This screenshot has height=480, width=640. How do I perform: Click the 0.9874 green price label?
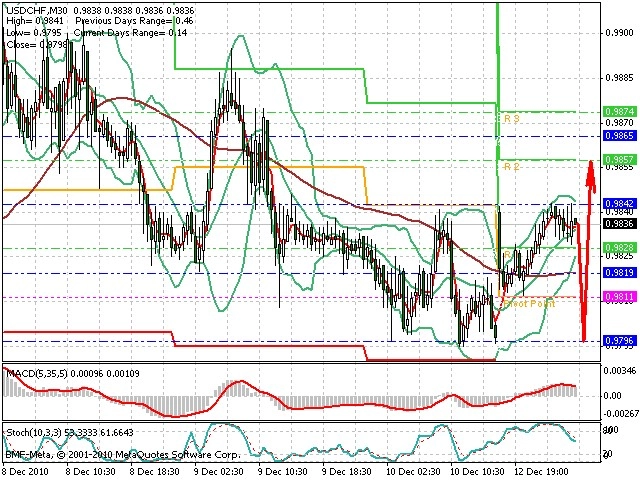620,112
